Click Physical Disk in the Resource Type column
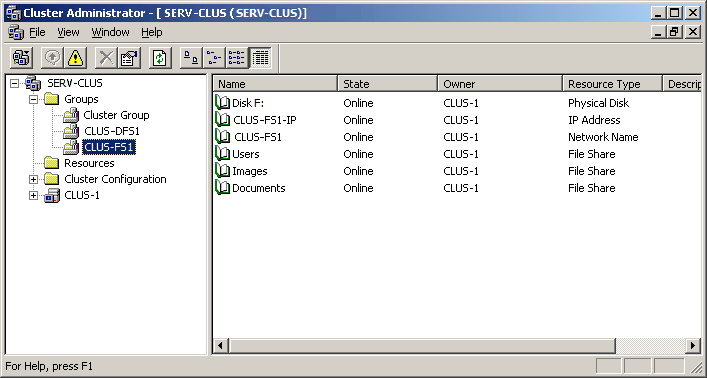Image resolution: width=707 pixels, height=378 pixels. (598, 103)
